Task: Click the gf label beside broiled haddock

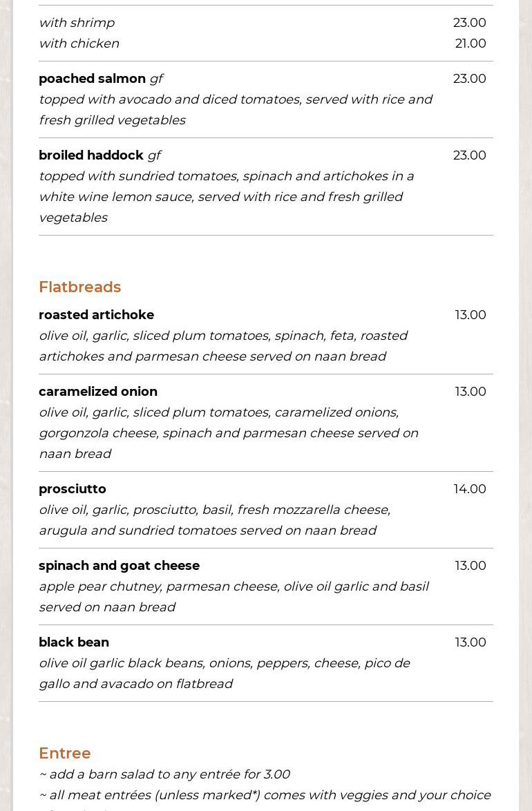Action: 154,155
